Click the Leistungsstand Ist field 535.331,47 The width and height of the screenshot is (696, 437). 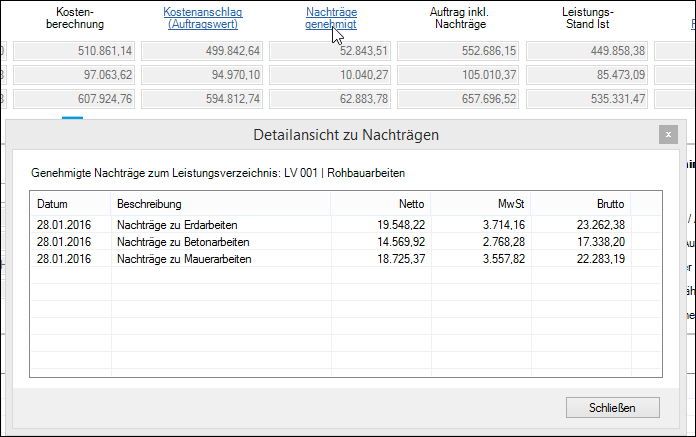(587, 99)
